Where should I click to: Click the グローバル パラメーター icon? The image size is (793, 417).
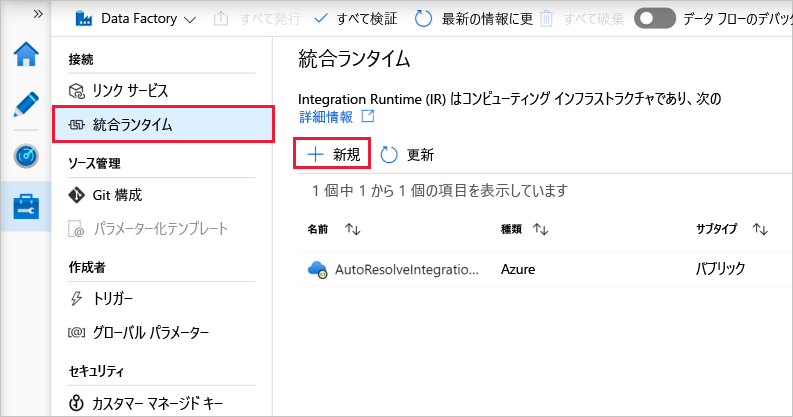coord(76,333)
